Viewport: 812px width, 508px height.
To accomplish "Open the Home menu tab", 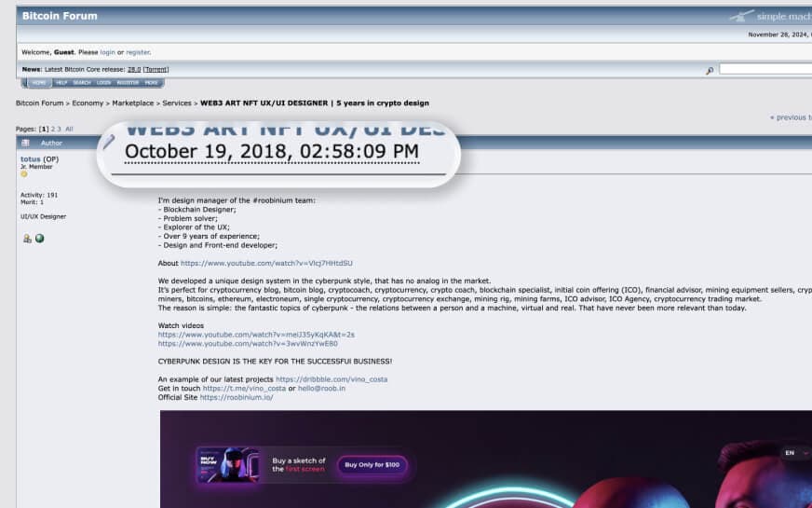I will click(38, 83).
